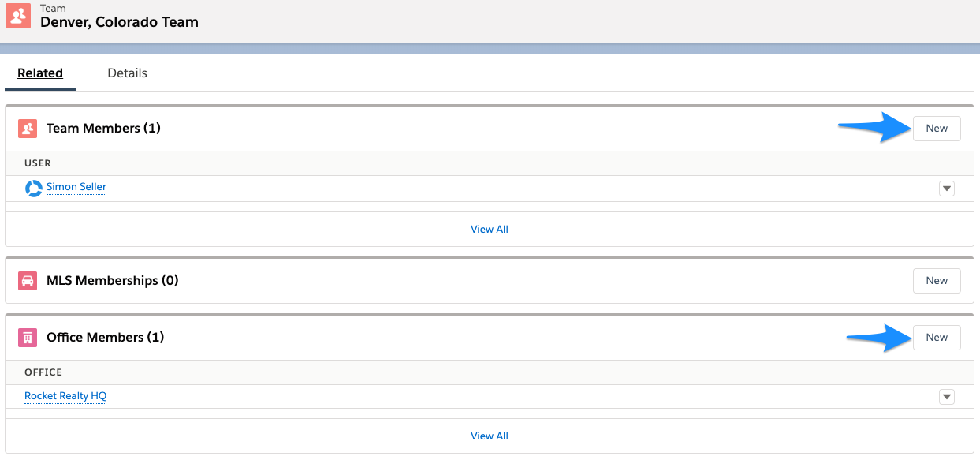Click the Denver, Colorado Team title
Image resolution: width=980 pixels, height=460 pixels.
pyautogui.click(x=119, y=22)
